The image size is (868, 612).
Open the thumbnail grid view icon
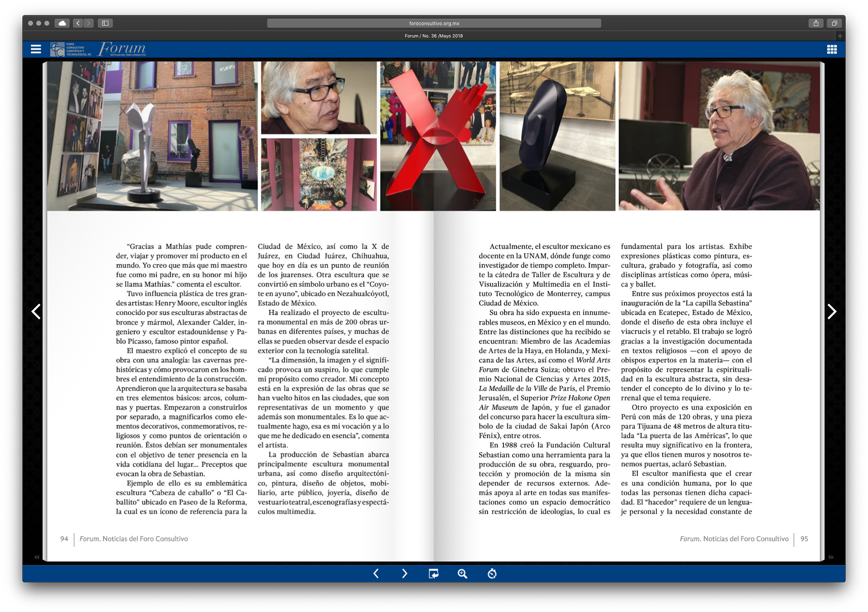coord(831,49)
